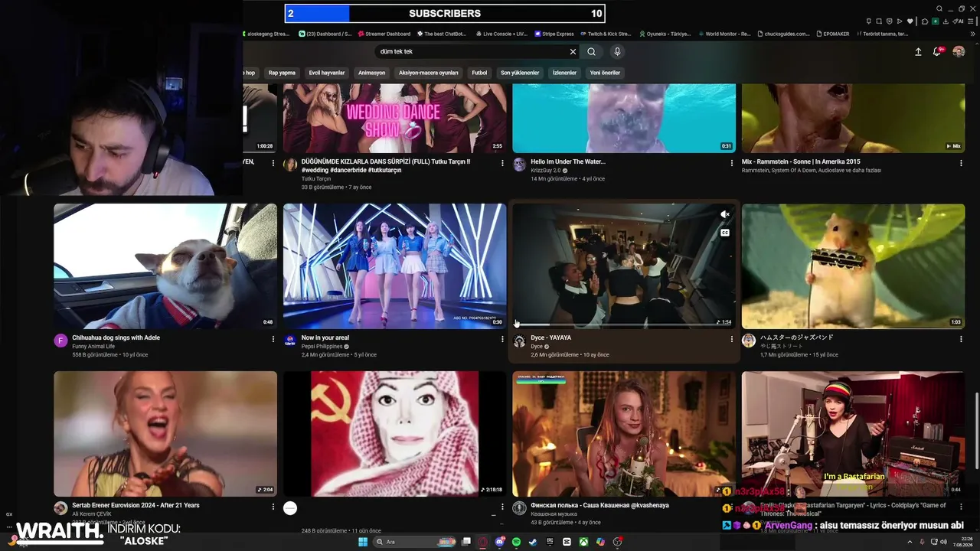Play the Hello Im Under The Water thumbnail
The image size is (980, 551).
tap(624, 119)
